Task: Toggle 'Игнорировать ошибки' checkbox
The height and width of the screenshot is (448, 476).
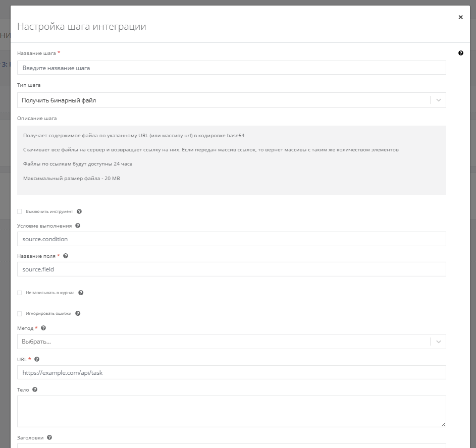Action: [x=20, y=313]
